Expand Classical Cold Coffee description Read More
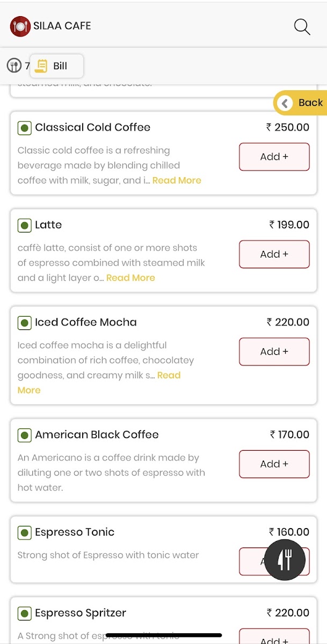This screenshot has height=644, width=327. point(177,180)
